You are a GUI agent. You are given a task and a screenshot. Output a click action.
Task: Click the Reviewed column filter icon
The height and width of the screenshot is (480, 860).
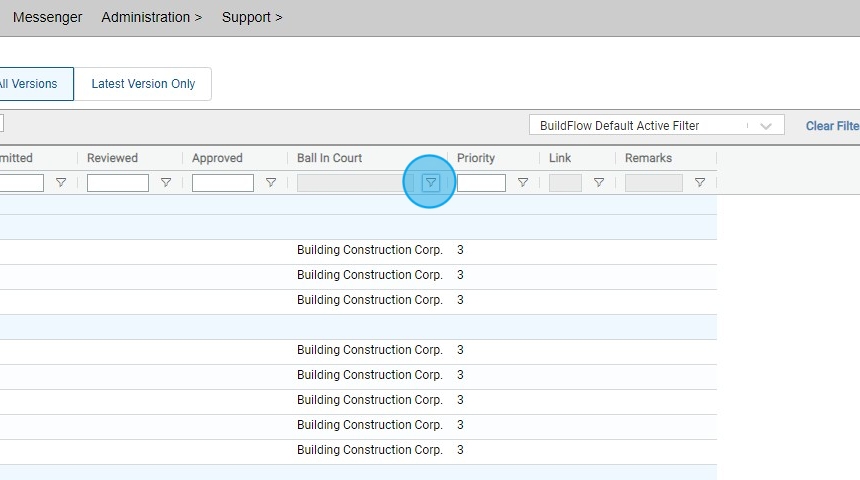[x=166, y=183]
